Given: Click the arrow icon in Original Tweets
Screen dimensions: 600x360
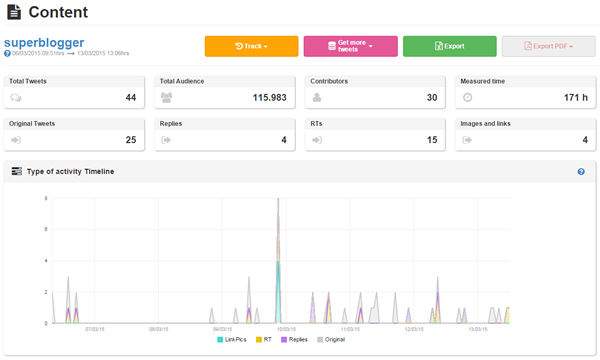Looking at the screenshot, I should 16,140.
